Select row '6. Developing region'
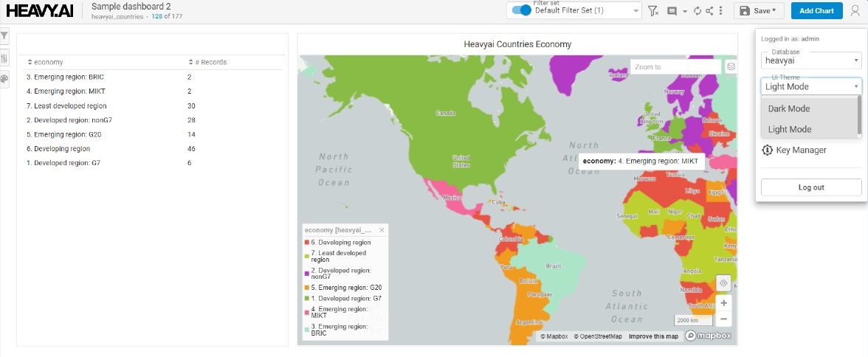The width and height of the screenshot is (868, 357). (154, 149)
